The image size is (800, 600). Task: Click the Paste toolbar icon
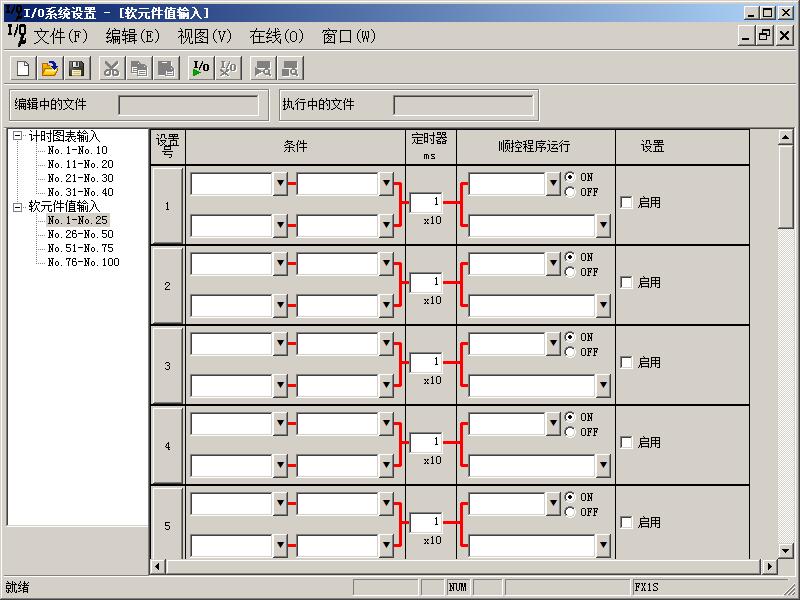click(165, 68)
